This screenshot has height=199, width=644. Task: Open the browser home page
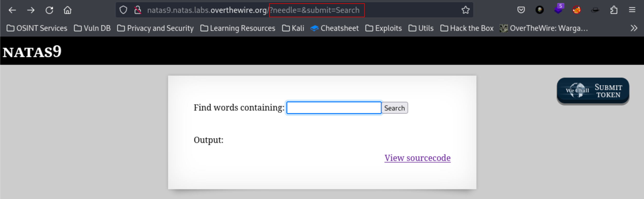click(68, 10)
